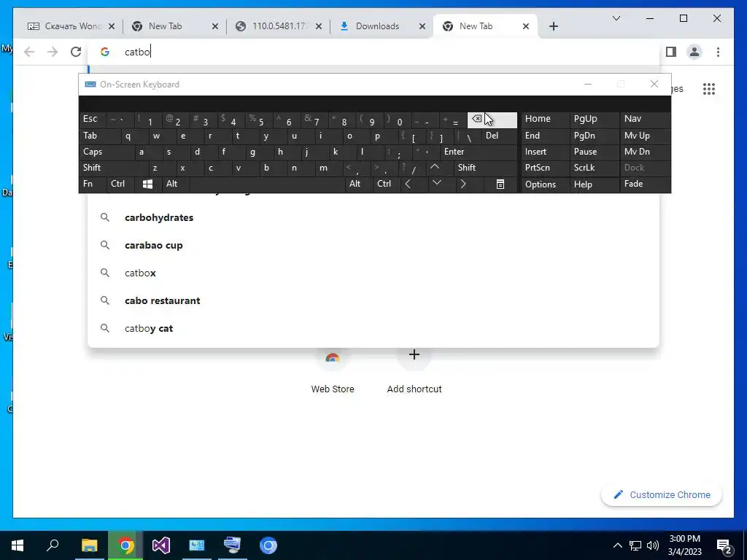
Task: Select the cabo restaurant suggestion
Action: tap(373, 300)
